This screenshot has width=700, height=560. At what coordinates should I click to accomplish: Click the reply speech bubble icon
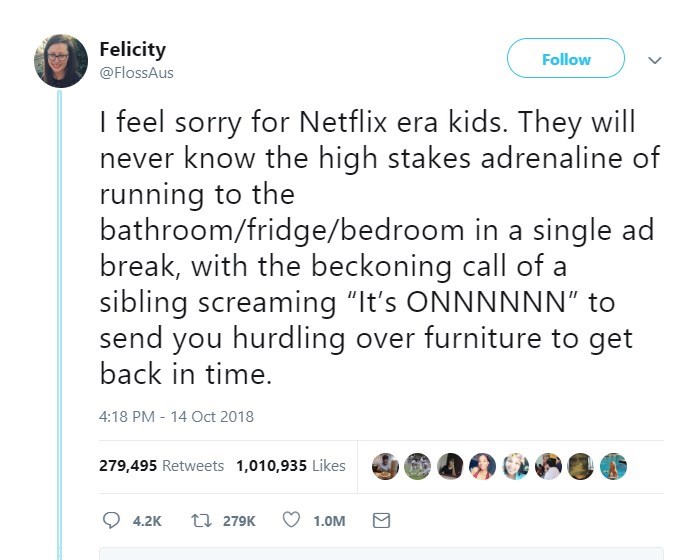pos(111,520)
